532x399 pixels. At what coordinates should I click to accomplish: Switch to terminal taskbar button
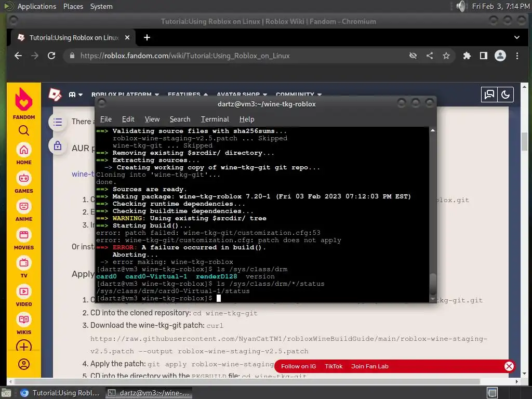point(149,393)
